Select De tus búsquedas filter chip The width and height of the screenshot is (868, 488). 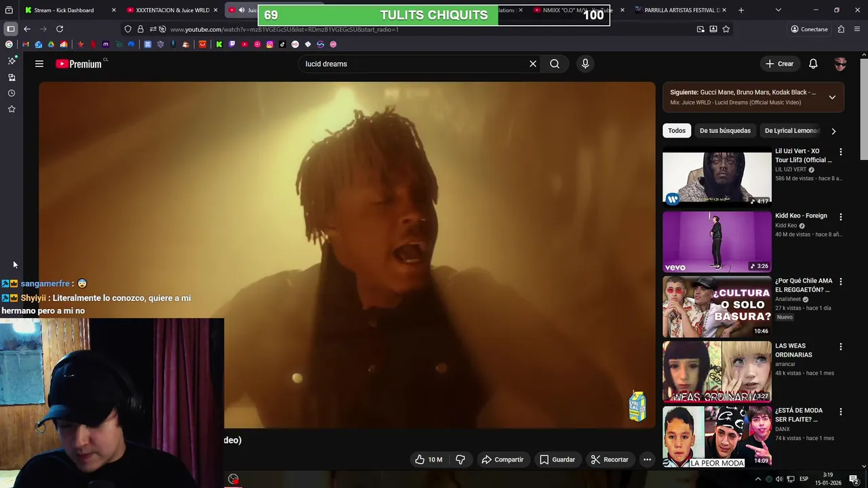(725, 131)
